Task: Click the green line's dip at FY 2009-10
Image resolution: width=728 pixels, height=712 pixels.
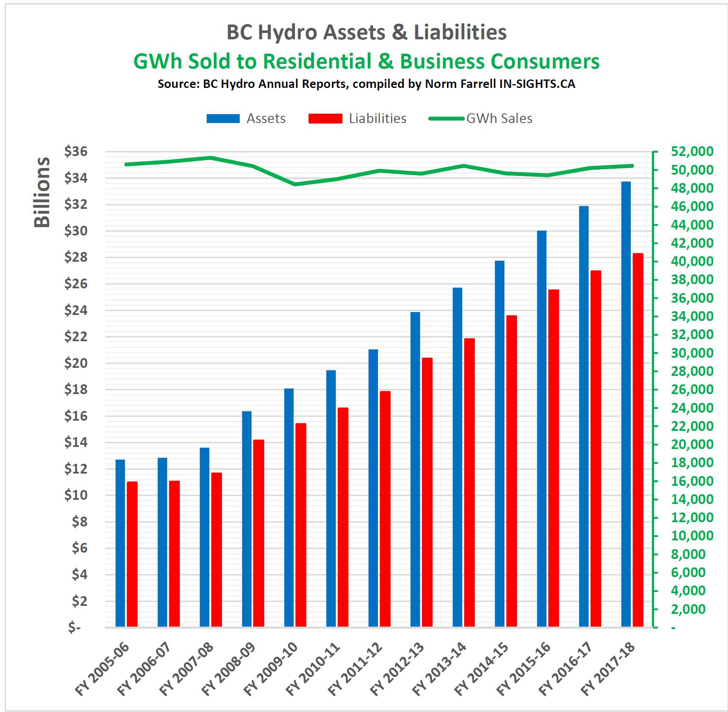Action: click(x=295, y=184)
